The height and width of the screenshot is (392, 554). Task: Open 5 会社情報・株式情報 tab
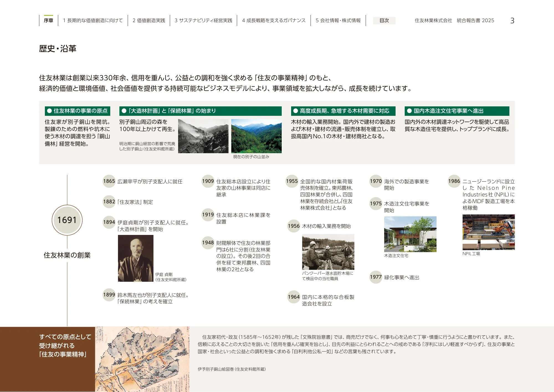(x=338, y=21)
